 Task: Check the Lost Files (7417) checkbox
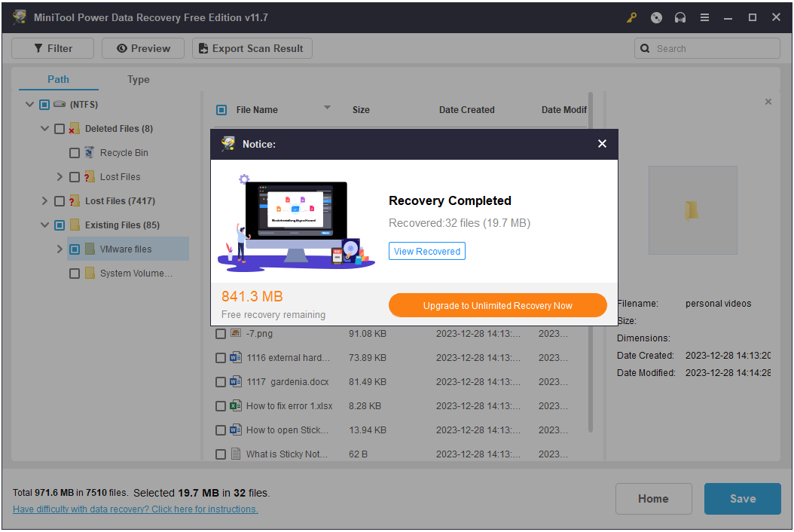pyautogui.click(x=60, y=201)
